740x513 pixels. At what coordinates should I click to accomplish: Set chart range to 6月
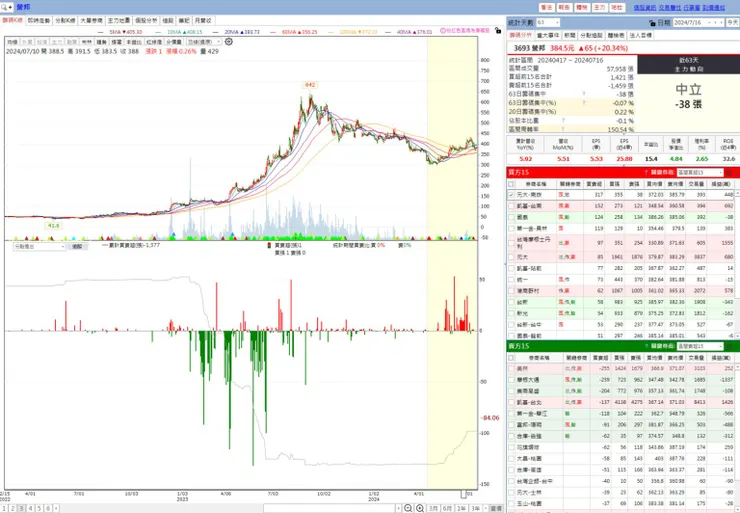tap(447, 508)
